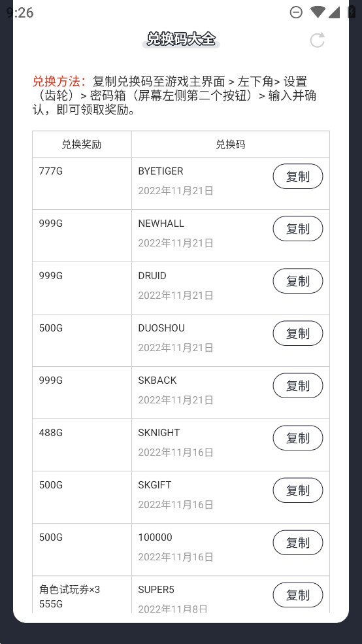Tap the 兑换奖励 column header
The width and height of the screenshot is (362, 644).
[x=81, y=144]
